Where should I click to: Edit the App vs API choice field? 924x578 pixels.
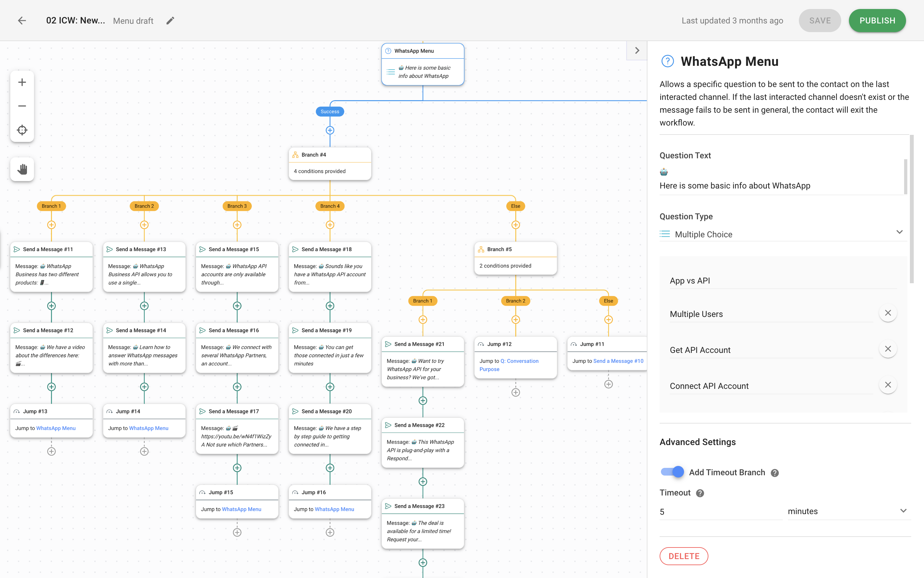pos(783,281)
